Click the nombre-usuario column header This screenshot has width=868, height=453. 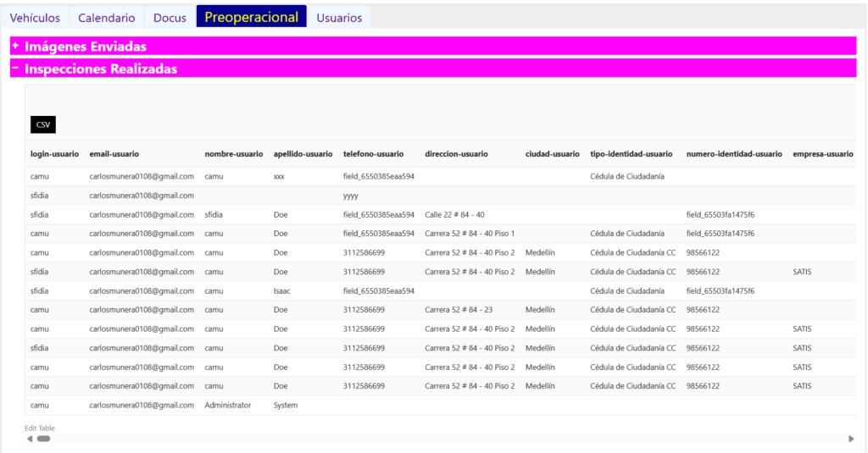(x=234, y=154)
